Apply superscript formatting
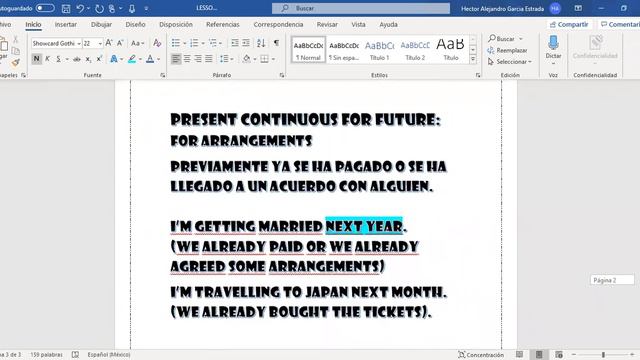Image resolution: width=640 pixels, height=360 pixels. tap(99, 59)
